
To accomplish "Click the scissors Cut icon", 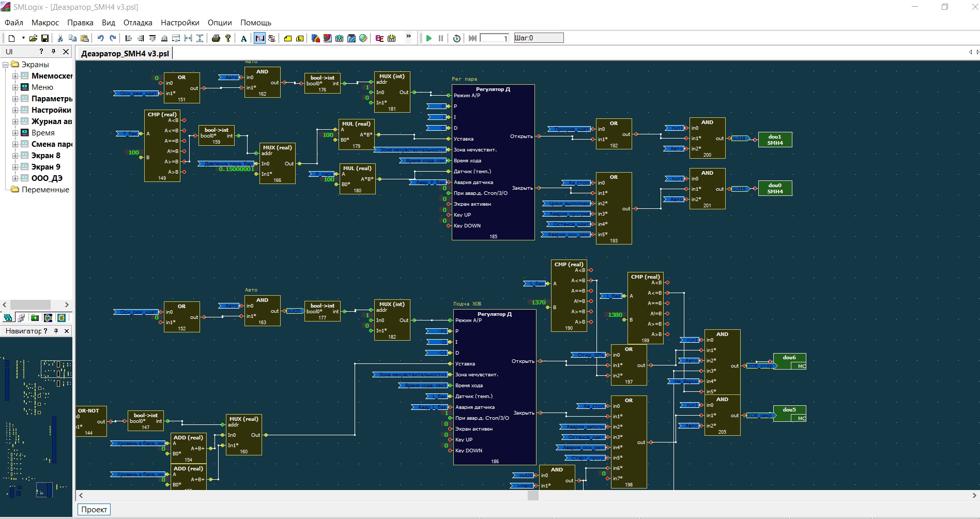I will (x=60, y=38).
